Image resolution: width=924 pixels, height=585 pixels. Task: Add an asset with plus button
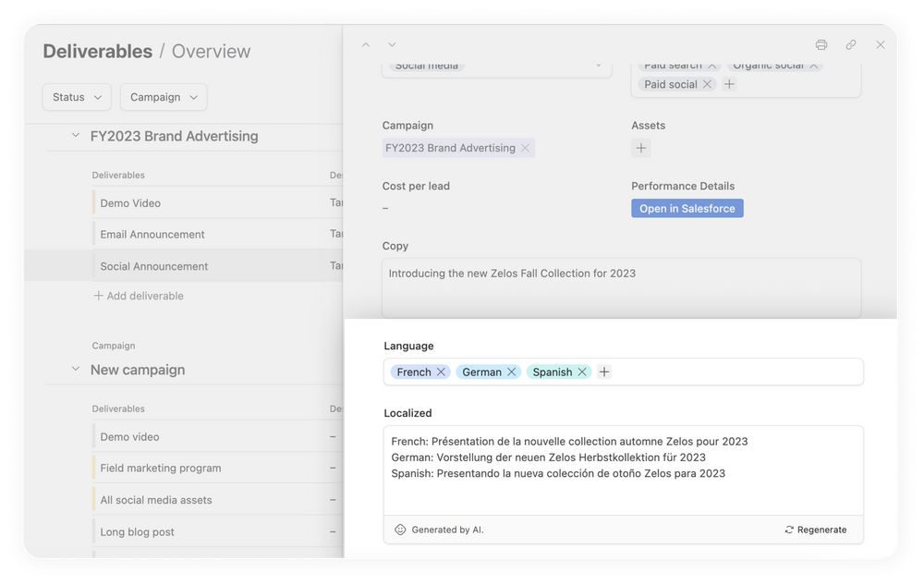pyautogui.click(x=641, y=148)
